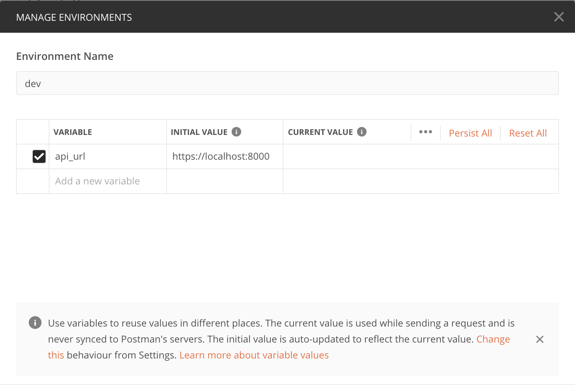The width and height of the screenshot is (575, 392).
Task: Open the three-dots column options menu
Action: tap(426, 132)
